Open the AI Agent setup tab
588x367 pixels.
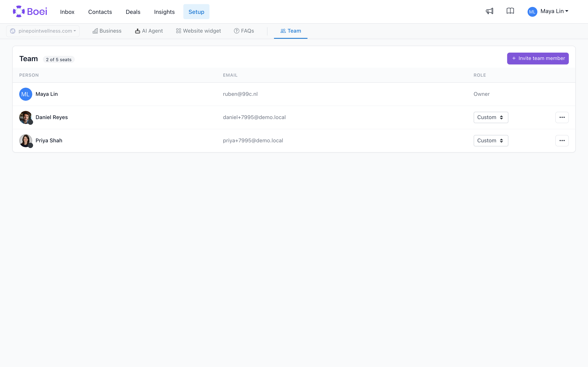coord(149,31)
